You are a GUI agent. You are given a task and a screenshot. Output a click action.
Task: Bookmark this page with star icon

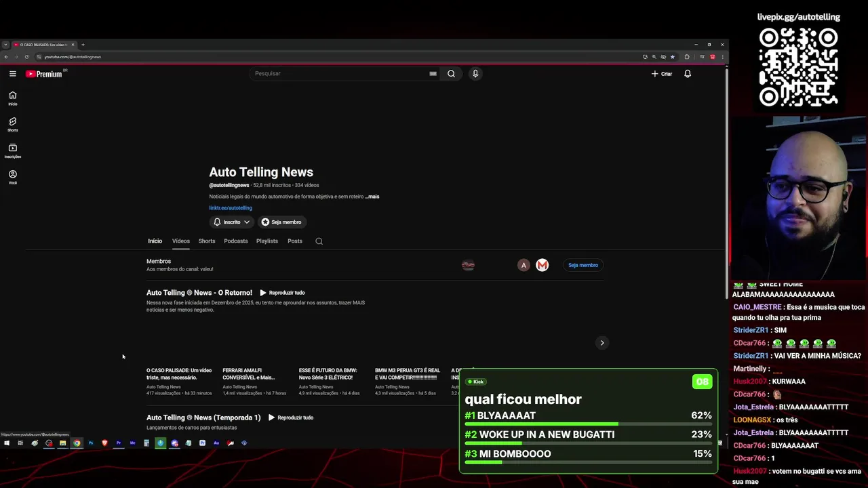coord(672,57)
